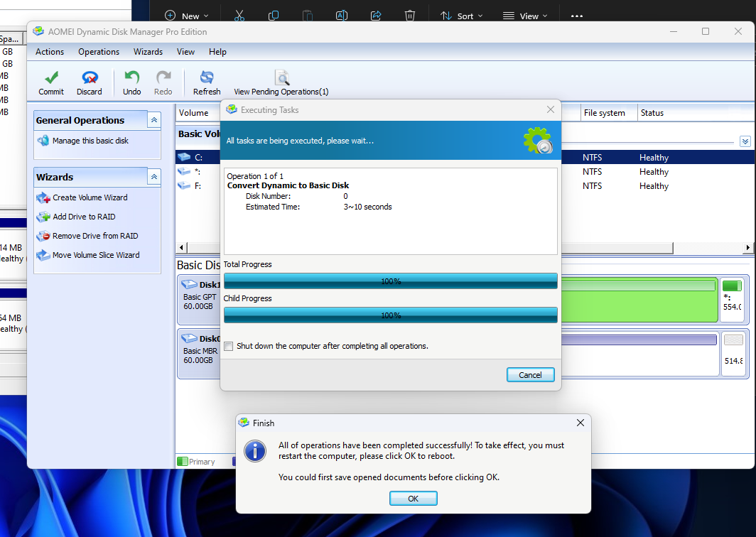Click the Refresh toolbar icon
756x537 pixels.
click(x=207, y=77)
